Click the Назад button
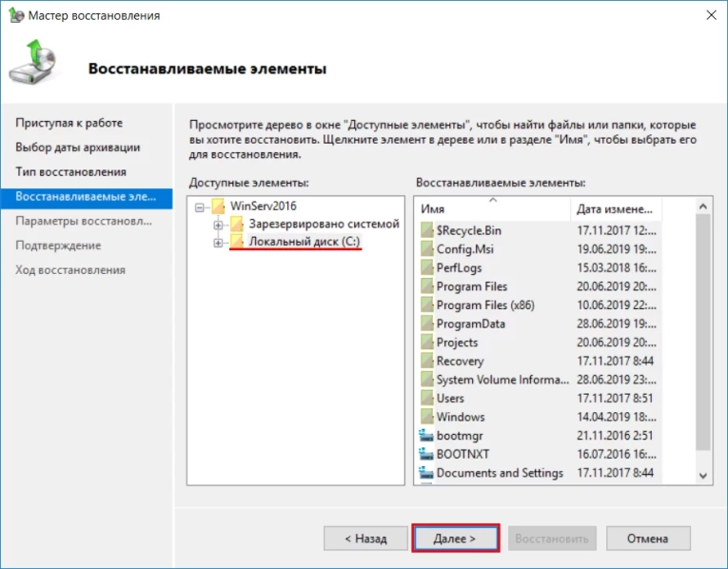 pyautogui.click(x=365, y=539)
